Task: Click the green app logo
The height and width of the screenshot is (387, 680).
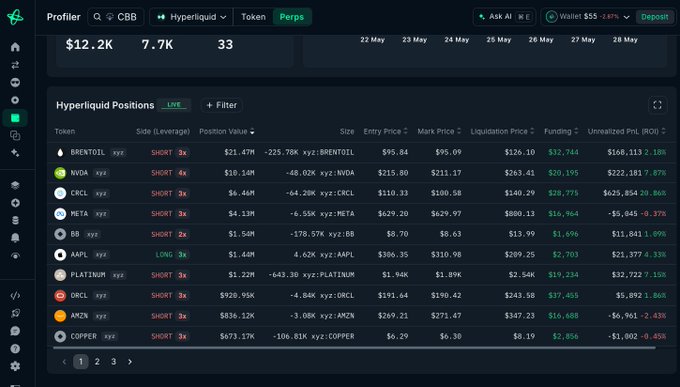Action: [15, 17]
